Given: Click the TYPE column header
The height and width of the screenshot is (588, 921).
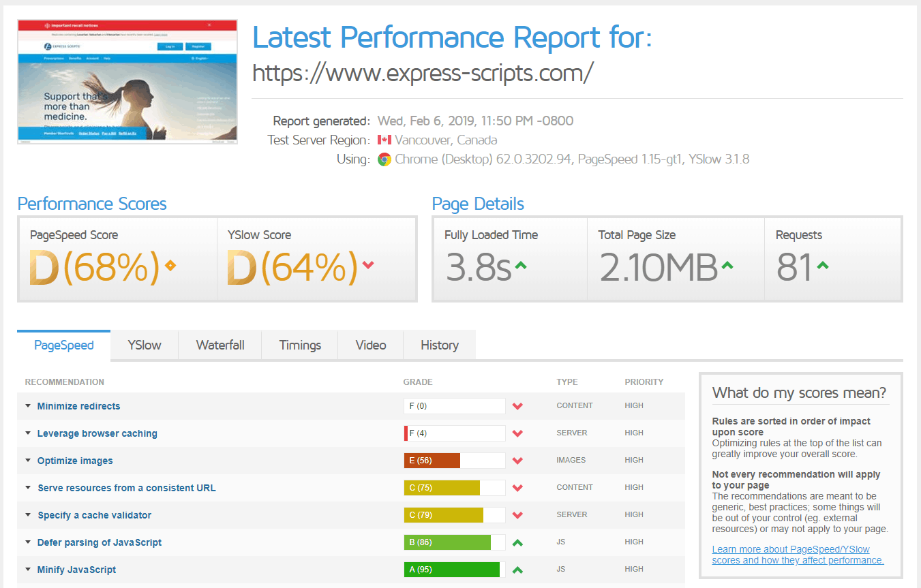Looking at the screenshot, I should 567,382.
